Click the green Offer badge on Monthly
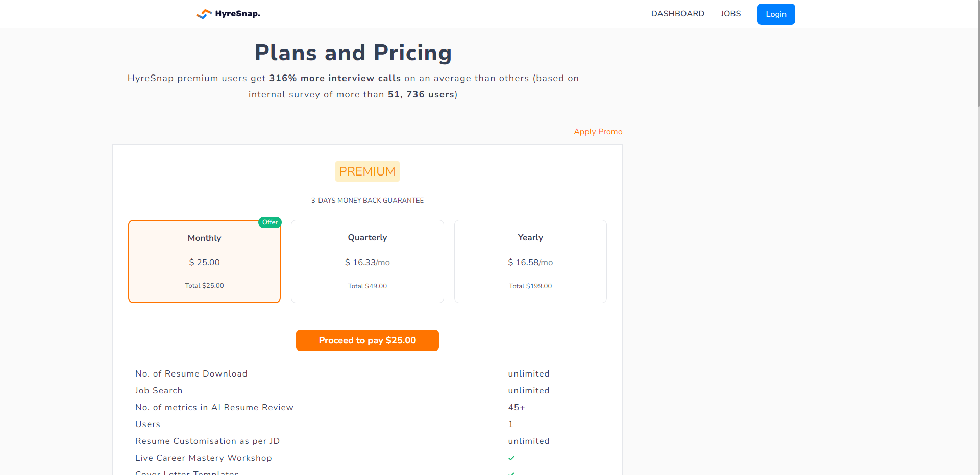 coord(270,222)
